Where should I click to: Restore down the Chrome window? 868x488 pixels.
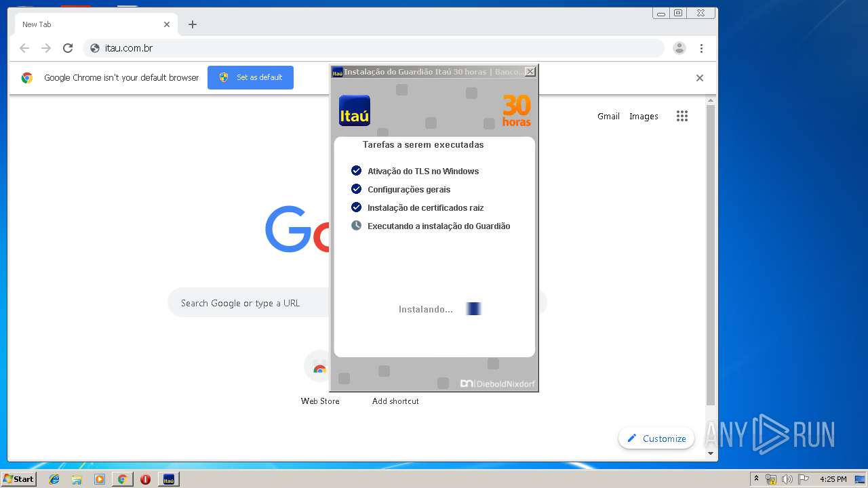point(678,13)
